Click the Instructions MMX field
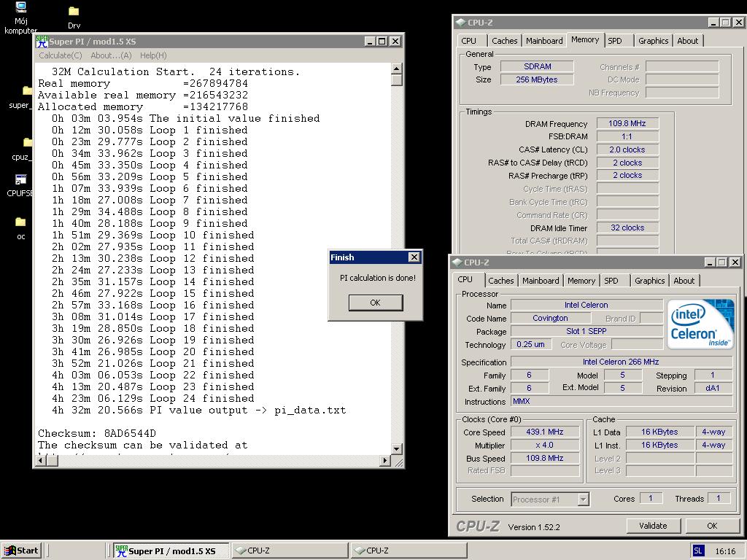 tap(622, 402)
